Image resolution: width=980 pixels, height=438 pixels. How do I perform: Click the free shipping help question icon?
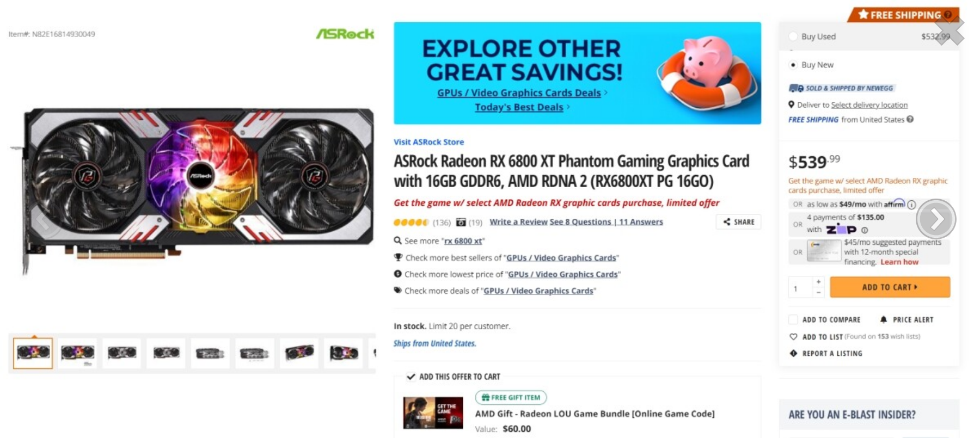point(910,120)
